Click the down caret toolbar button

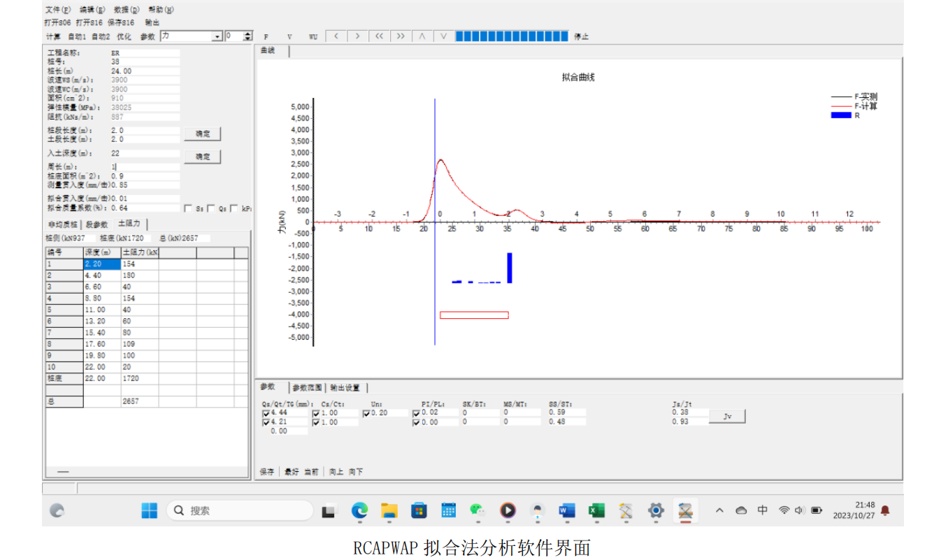click(444, 36)
